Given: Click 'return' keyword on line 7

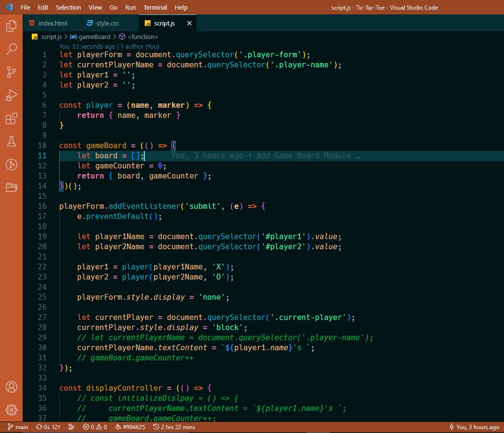Looking at the screenshot, I should (x=90, y=115).
